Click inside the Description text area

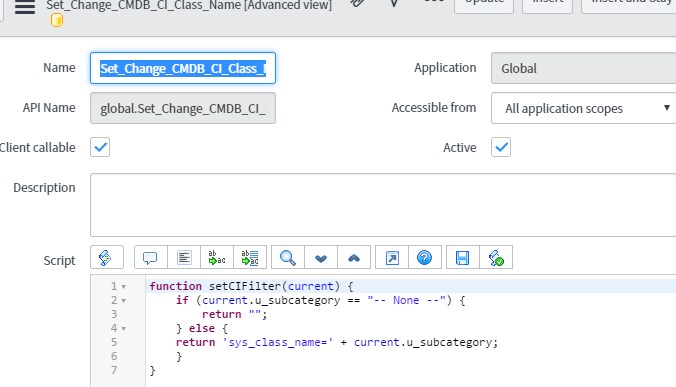pos(383,205)
